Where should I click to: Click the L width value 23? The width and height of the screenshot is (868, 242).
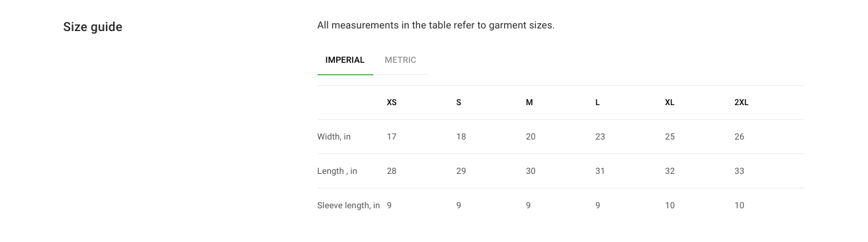point(600,137)
